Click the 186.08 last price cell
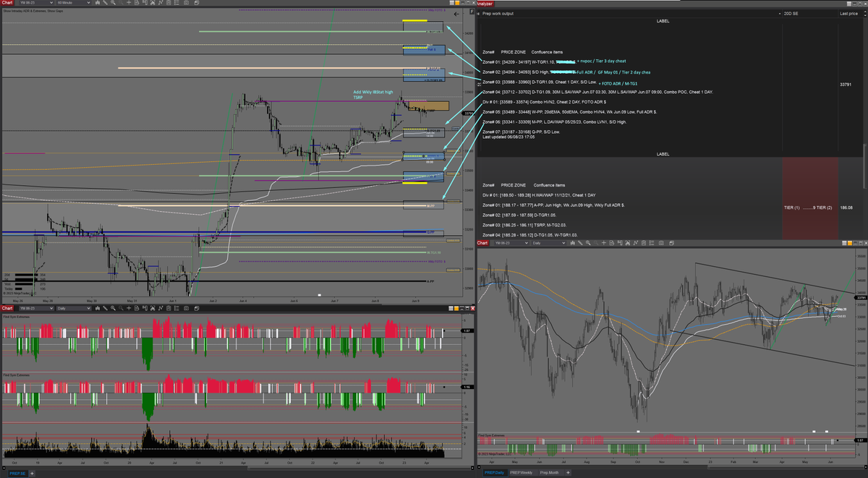The image size is (868, 478). coord(846,208)
